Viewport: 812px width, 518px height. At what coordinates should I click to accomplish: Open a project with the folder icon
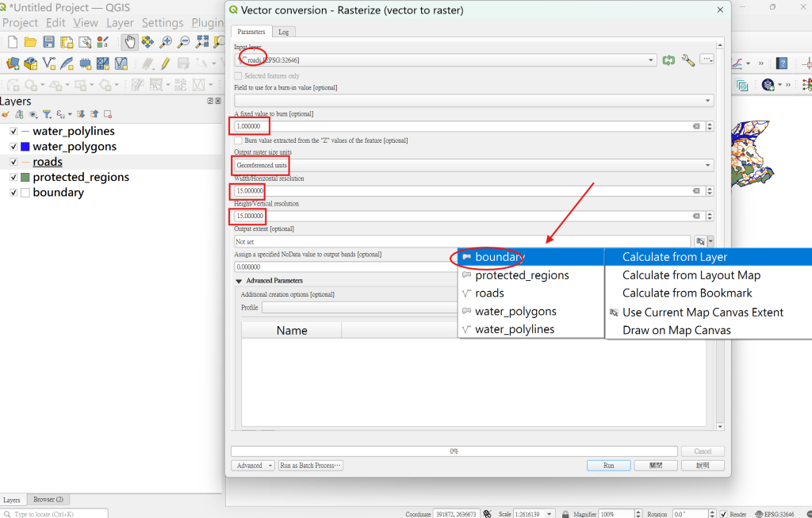click(x=31, y=42)
